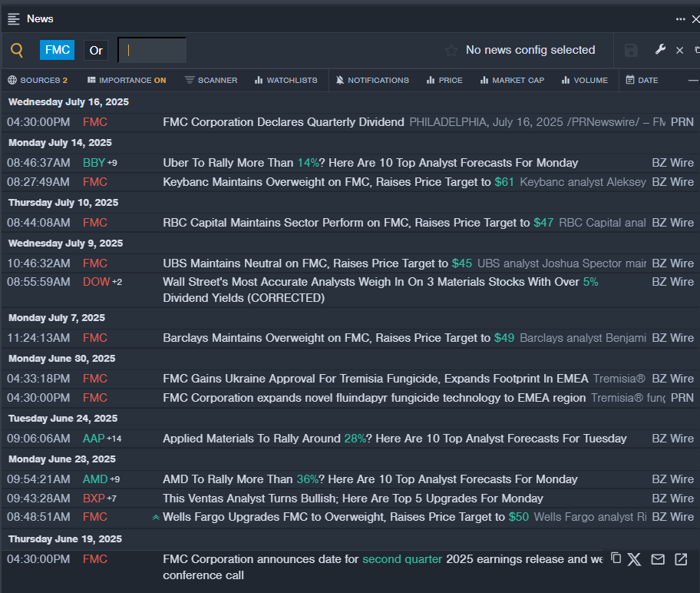Open Wells Fargo Upgrades FMC headline
700x593 pixels.
(345, 517)
